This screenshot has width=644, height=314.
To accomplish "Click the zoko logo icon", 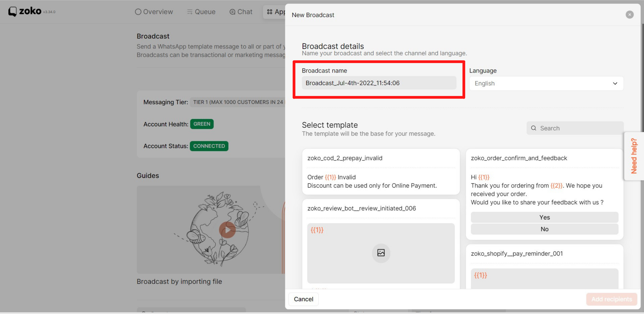I will click(x=12, y=11).
